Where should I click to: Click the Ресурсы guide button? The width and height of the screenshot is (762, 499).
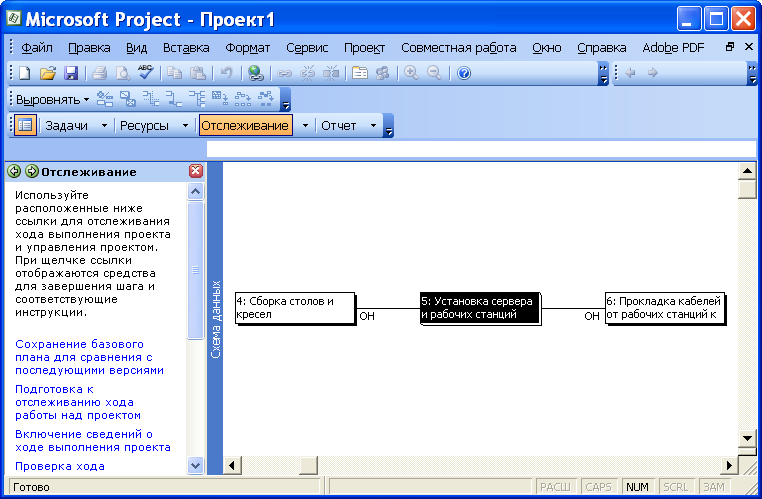(144, 125)
